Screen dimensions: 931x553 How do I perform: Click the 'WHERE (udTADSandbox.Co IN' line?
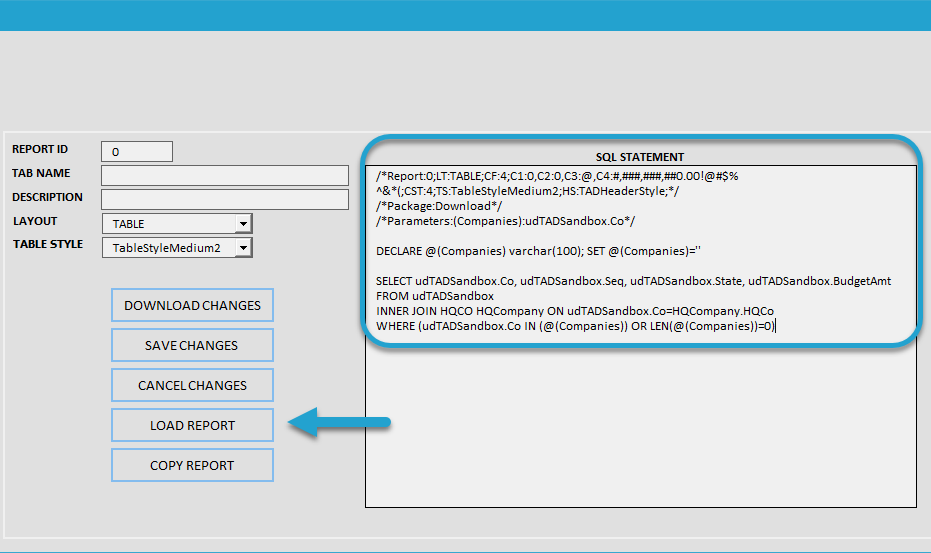pyautogui.click(x=575, y=326)
